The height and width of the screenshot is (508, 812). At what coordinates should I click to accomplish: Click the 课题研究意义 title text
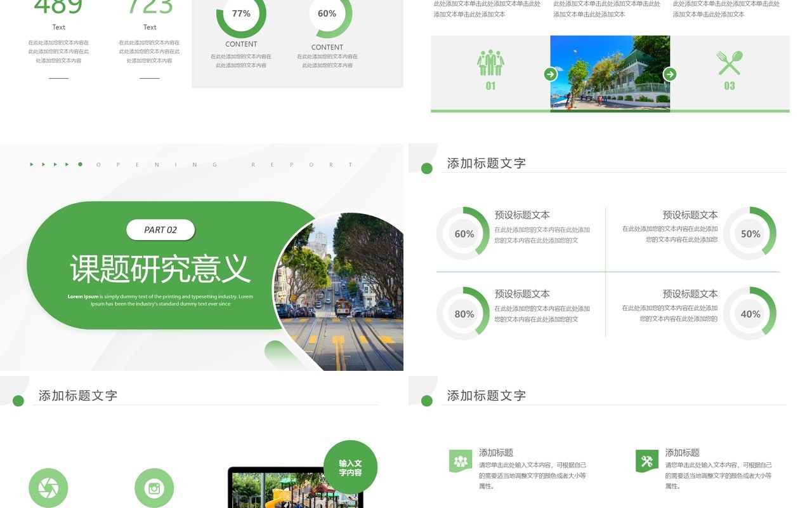click(160, 269)
